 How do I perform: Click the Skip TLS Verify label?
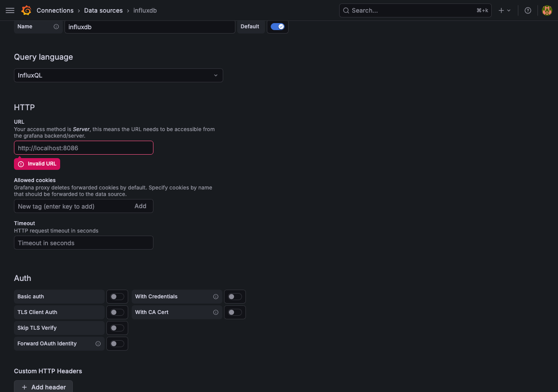point(37,328)
